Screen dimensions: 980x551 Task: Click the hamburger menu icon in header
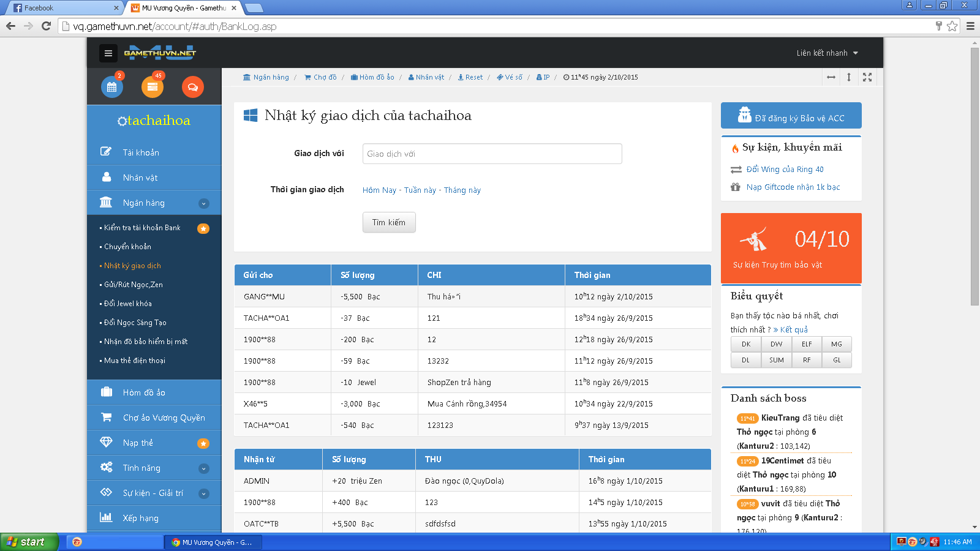(x=108, y=53)
